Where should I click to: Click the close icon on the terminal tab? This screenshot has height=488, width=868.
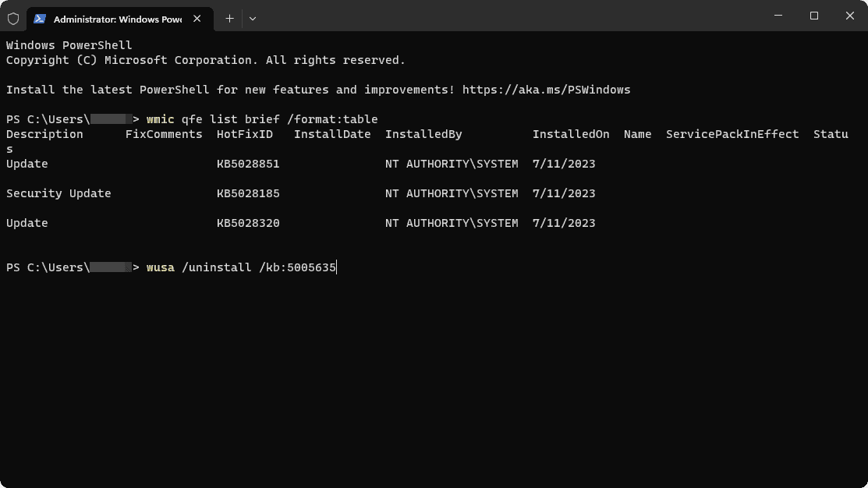point(197,19)
